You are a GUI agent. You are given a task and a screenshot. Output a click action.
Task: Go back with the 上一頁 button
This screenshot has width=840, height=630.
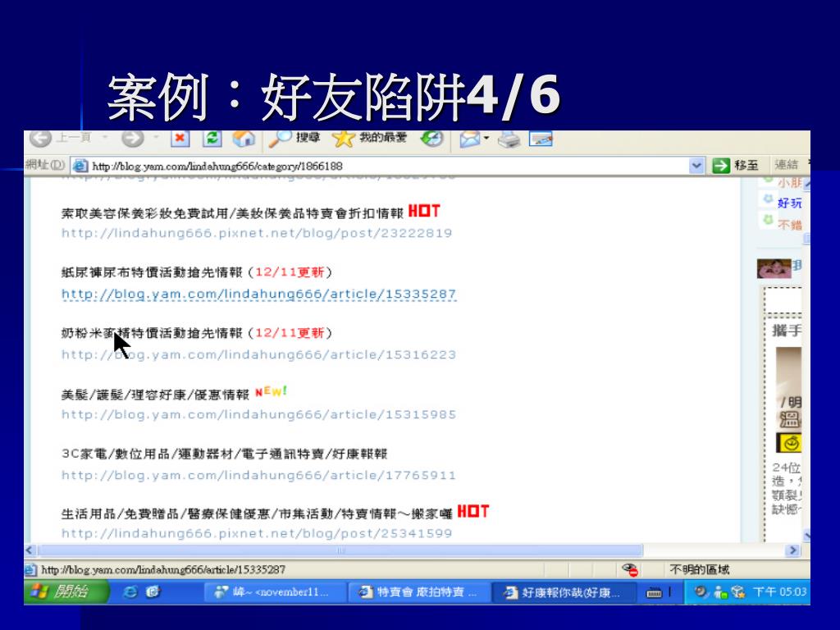tap(60, 138)
